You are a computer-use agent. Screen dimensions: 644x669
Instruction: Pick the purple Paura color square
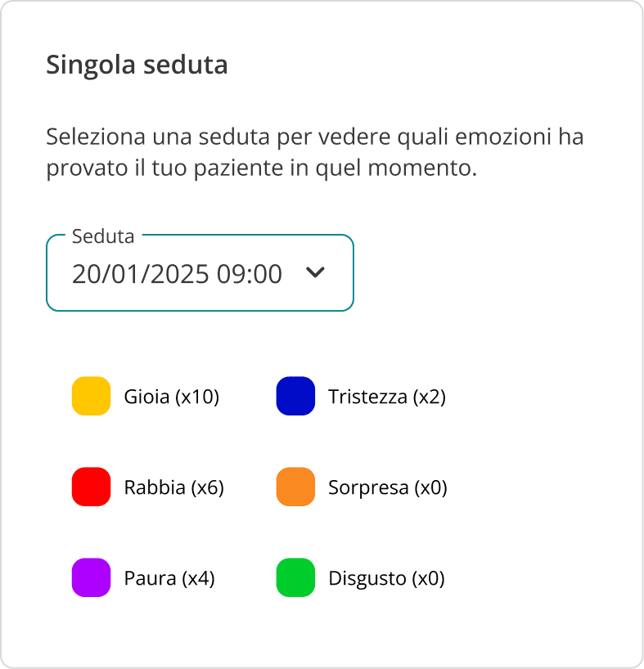(91, 578)
